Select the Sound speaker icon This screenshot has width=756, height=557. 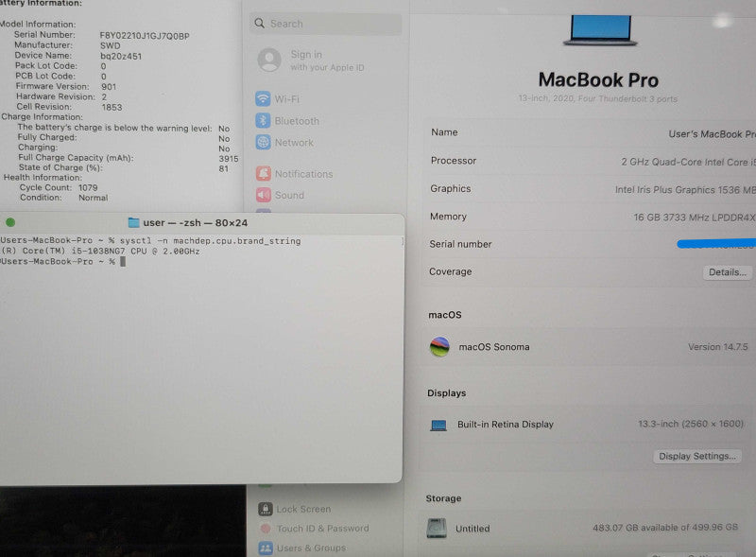264,195
